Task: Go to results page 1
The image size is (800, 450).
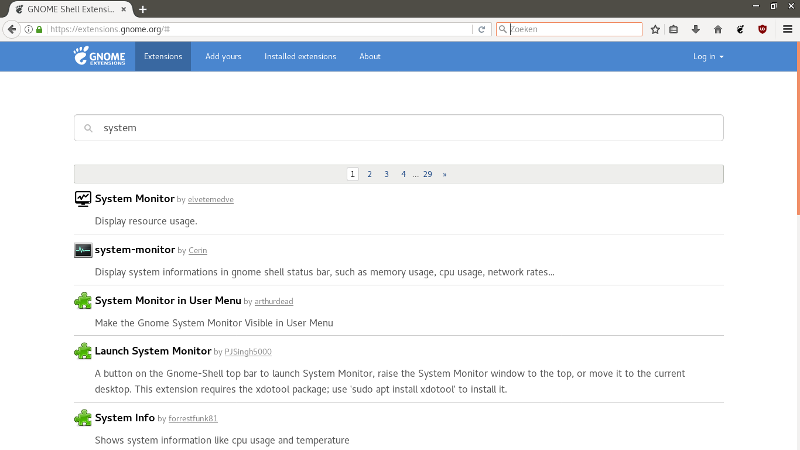Action: pyautogui.click(x=353, y=174)
